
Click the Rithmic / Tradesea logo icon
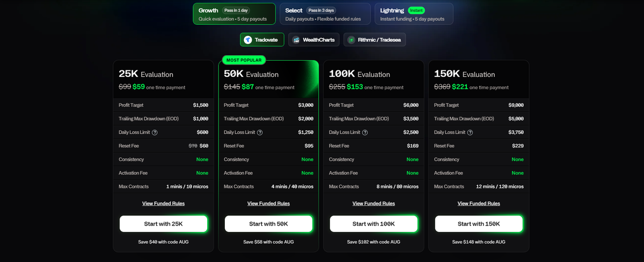click(x=352, y=40)
